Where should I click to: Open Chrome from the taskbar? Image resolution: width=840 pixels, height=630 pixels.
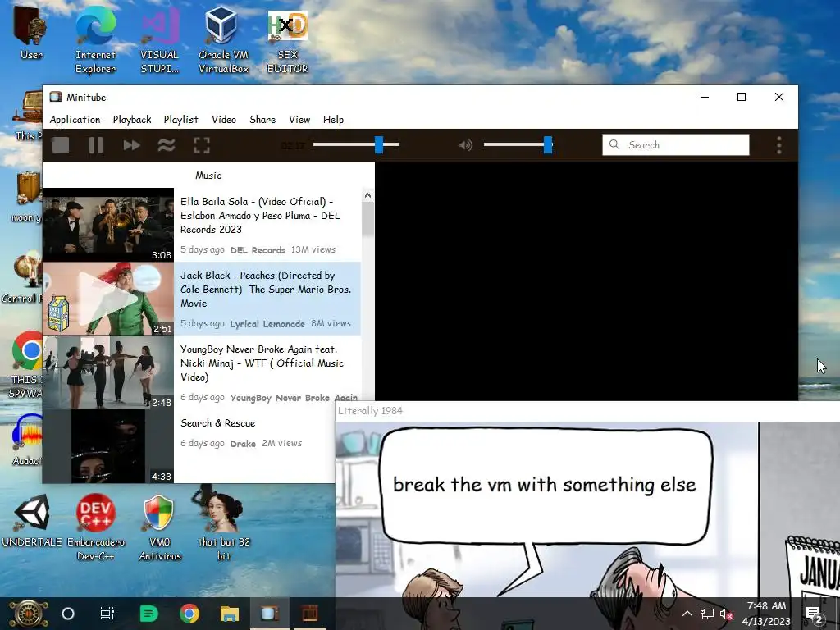coord(189,614)
